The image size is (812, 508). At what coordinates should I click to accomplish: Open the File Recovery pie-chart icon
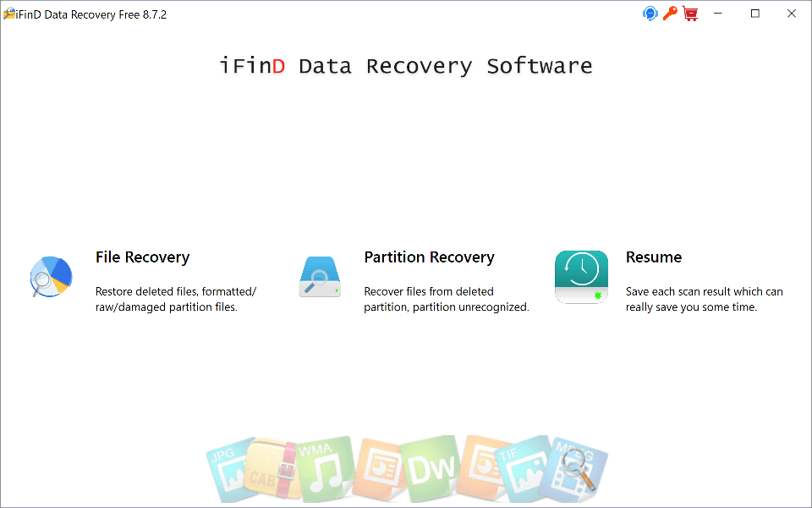51,277
